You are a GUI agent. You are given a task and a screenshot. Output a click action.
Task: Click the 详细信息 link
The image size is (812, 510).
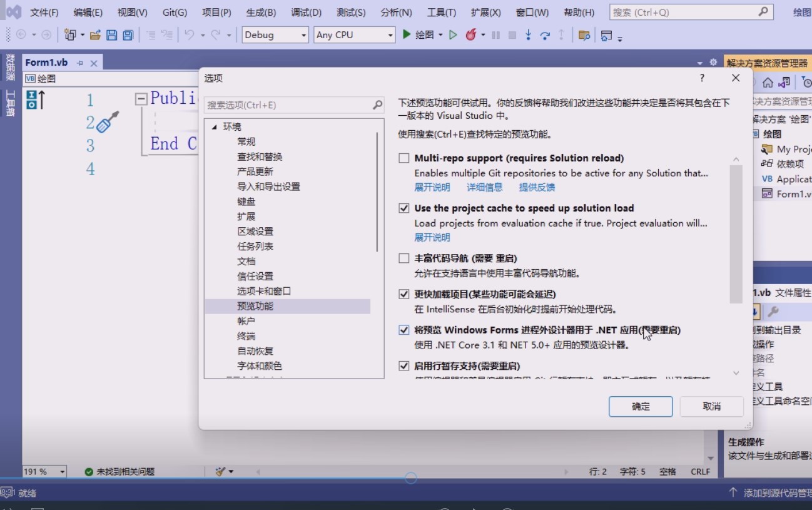pyautogui.click(x=485, y=187)
